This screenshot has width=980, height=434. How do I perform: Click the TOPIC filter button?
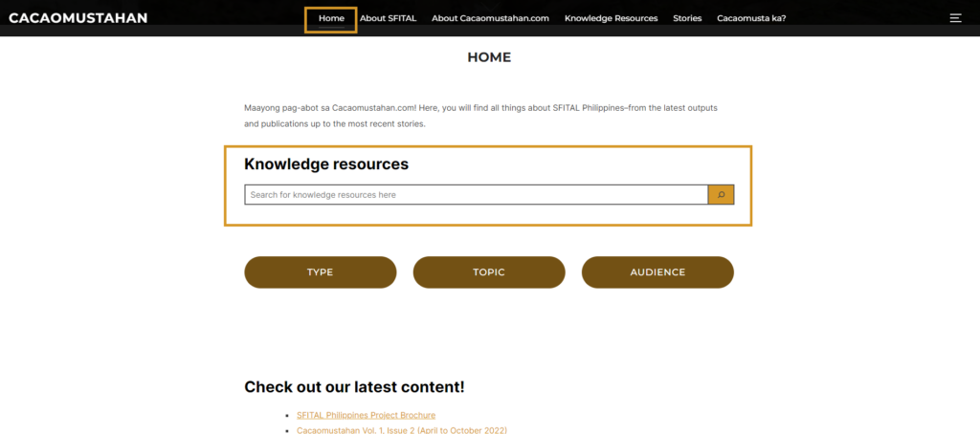point(489,272)
